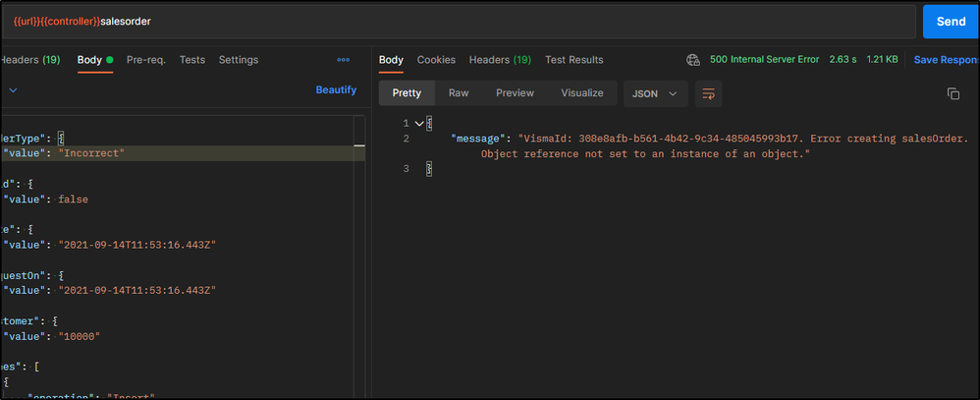The image size is (980, 400).
Task: Switch to Raw response view
Action: (459, 93)
